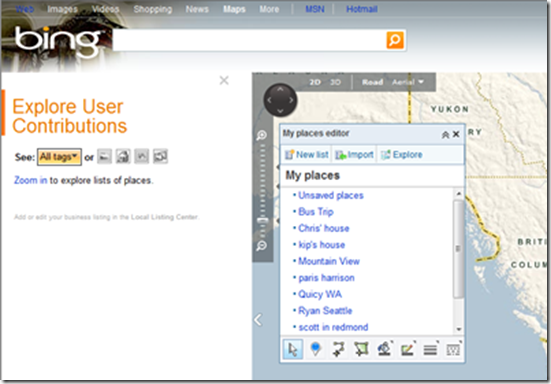Open the Quicy WA list
551x384 pixels.
tap(320, 294)
